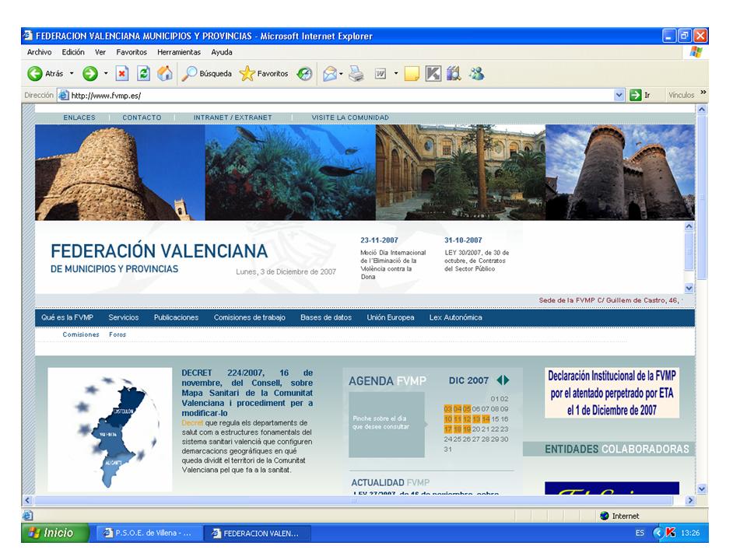Click the Ir go button
Viewport: 747px width, 560px height.
tap(640, 96)
